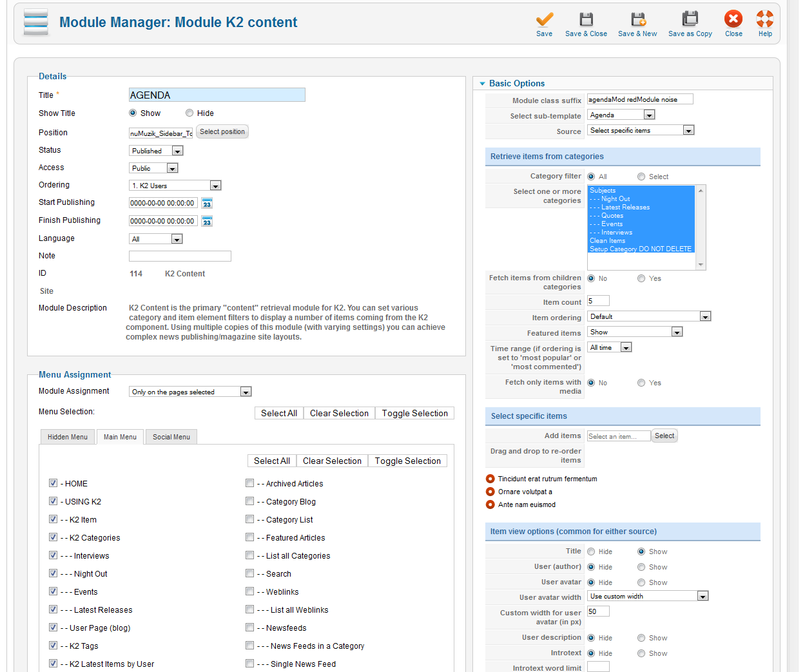Open the Status dropdown
Screen dimensions: 805x672
(157, 151)
